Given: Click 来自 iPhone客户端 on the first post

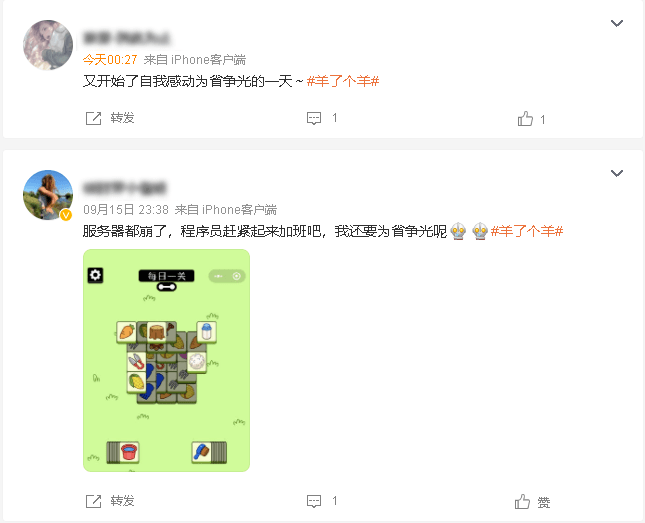Looking at the screenshot, I should [195, 60].
